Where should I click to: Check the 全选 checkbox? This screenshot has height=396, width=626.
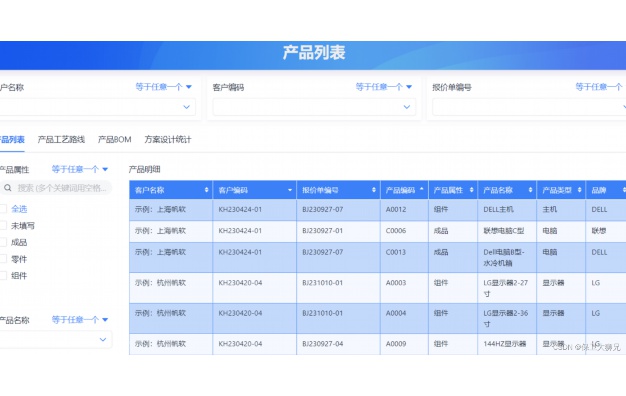tap(3, 208)
